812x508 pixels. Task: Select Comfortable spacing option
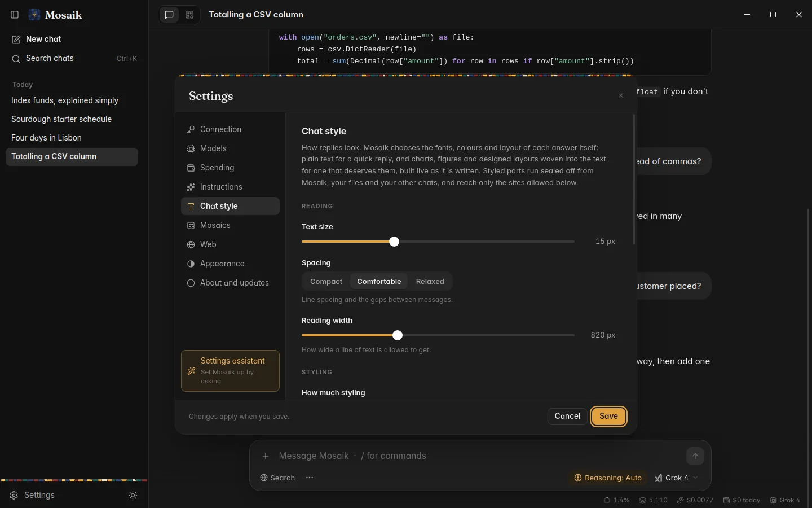(x=379, y=281)
